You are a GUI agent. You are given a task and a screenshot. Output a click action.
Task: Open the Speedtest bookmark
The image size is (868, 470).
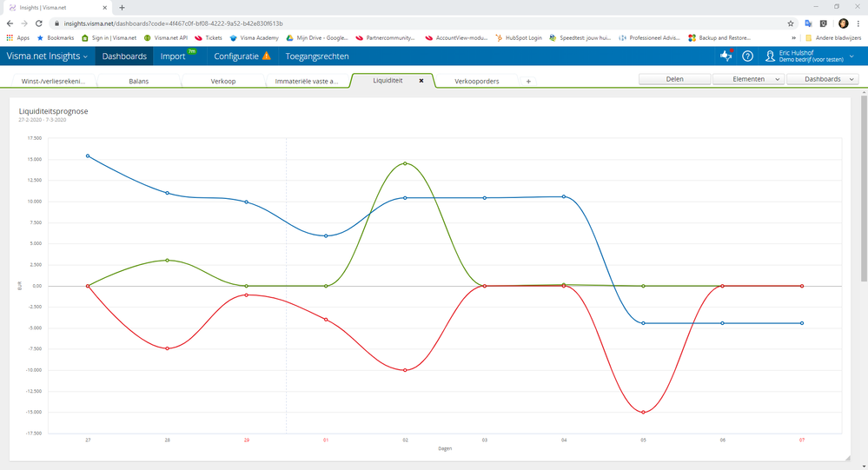coord(580,37)
